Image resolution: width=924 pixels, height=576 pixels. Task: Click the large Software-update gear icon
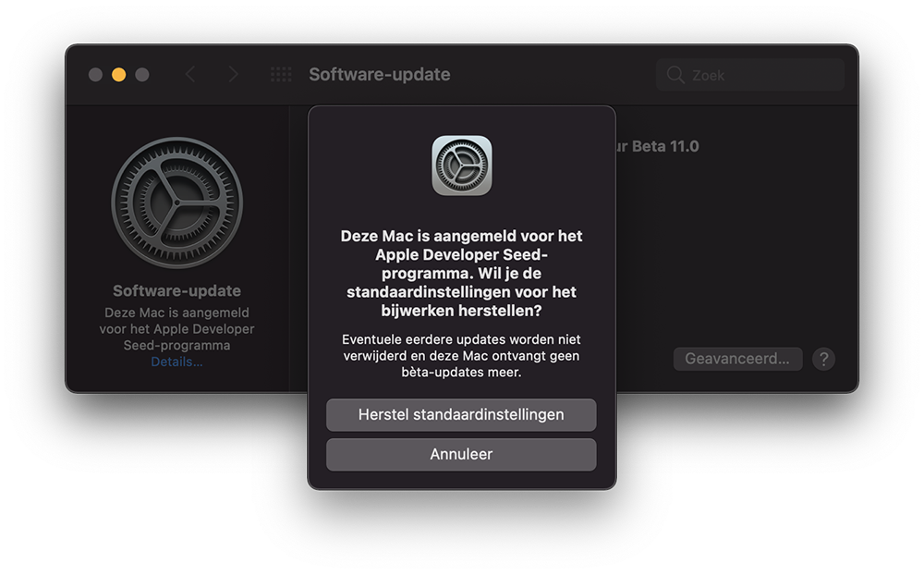(x=176, y=202)
